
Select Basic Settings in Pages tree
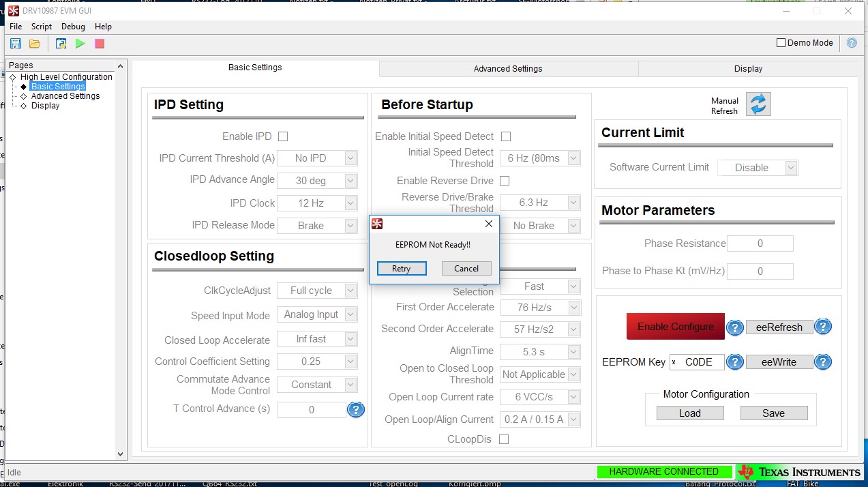click(58, 87)
